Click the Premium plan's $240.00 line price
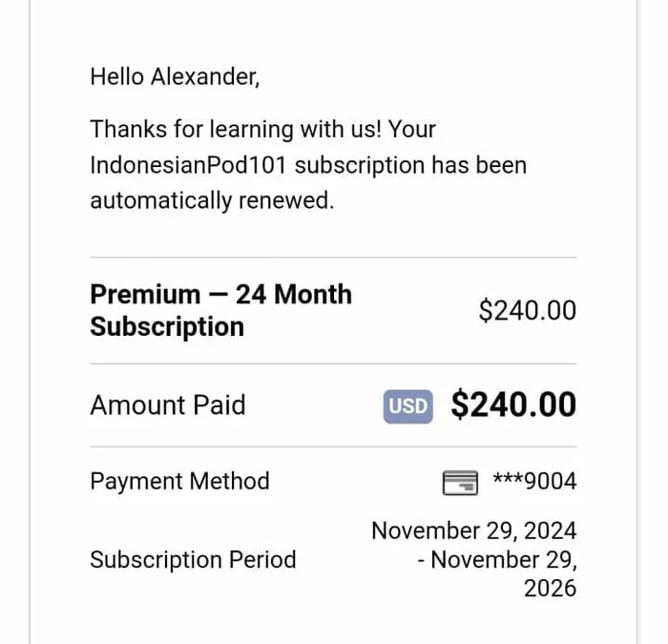This screenshot has width=668, height=644. [527, 310]
